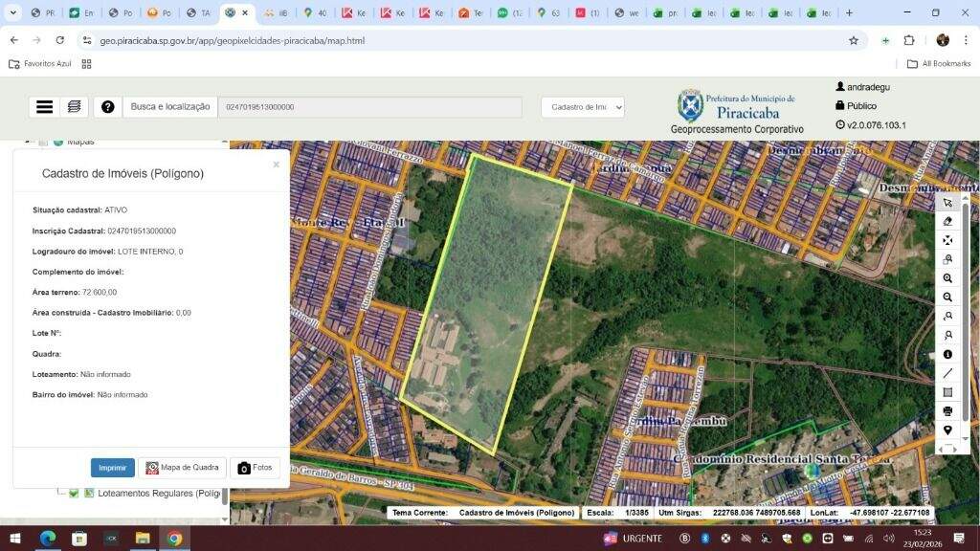Open the All Bookmarks folder
The image size is (980, 551).
pyautogui.click(x=939, y=64)
